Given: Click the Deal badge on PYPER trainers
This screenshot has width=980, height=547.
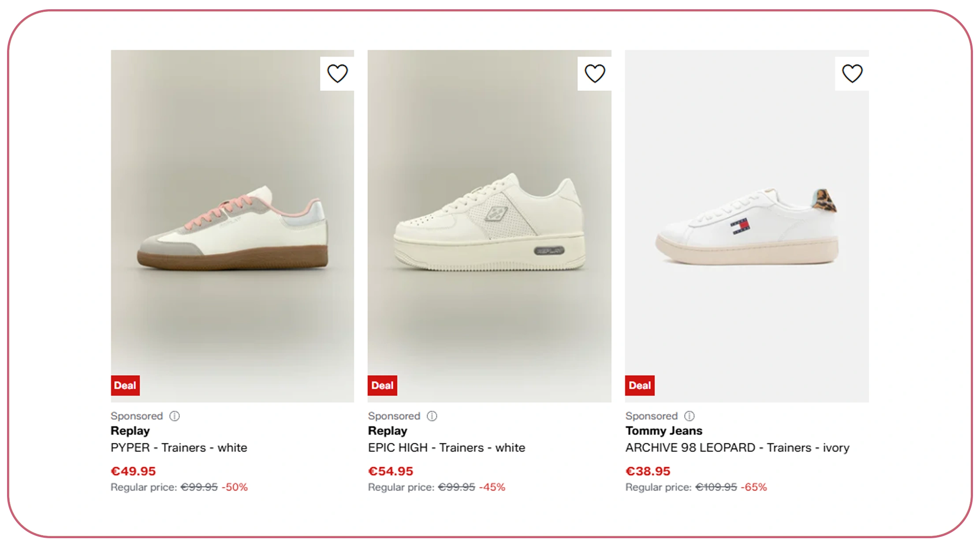Looking at the screenshot, I should pyautogui.click(x=125, y=386).
